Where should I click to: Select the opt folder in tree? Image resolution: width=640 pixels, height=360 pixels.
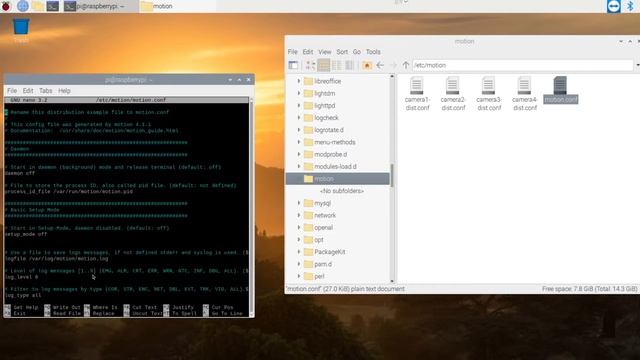(319, 240)
